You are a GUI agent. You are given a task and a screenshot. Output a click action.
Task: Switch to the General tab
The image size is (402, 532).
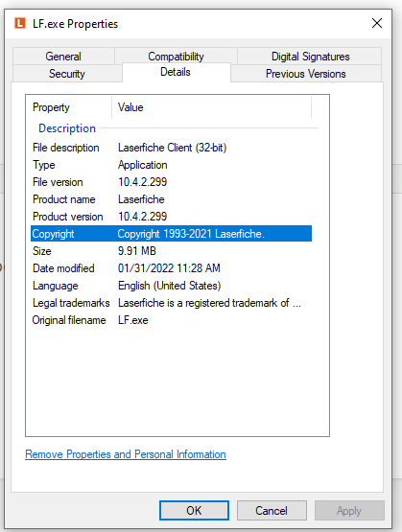click(63, 56)
